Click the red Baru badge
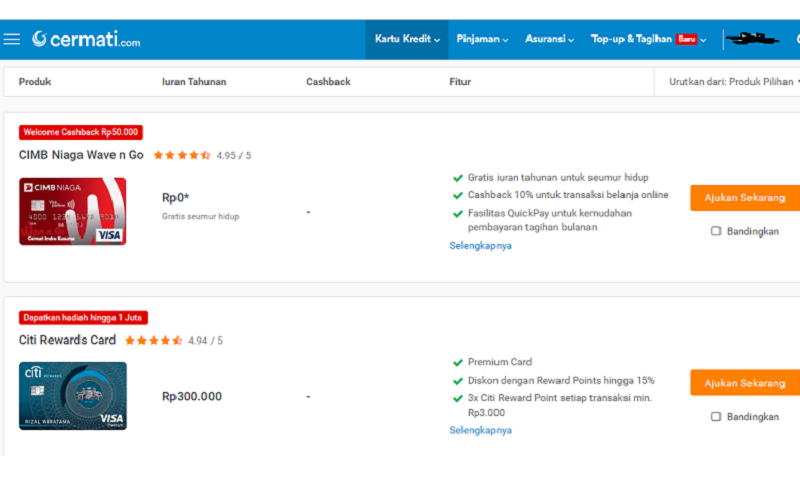The height and width of the screenshot is (480, 800). click(686, 39)
